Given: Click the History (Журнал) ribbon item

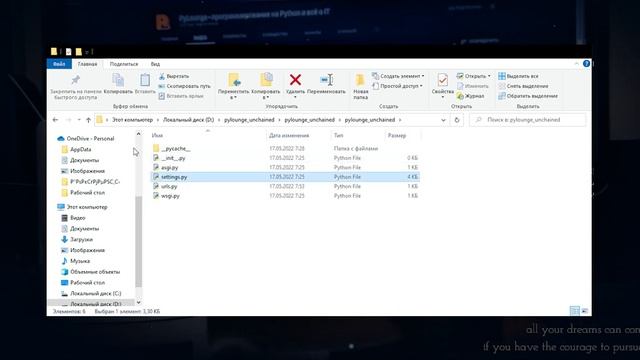Looking at the screenshot, I should click(x=470, y=96).
